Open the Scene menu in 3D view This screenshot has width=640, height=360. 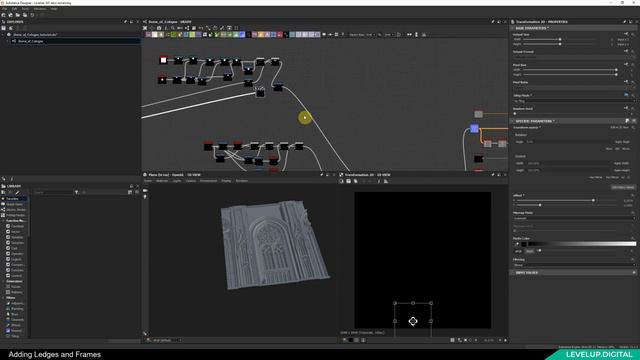click(x=148, y=181)
